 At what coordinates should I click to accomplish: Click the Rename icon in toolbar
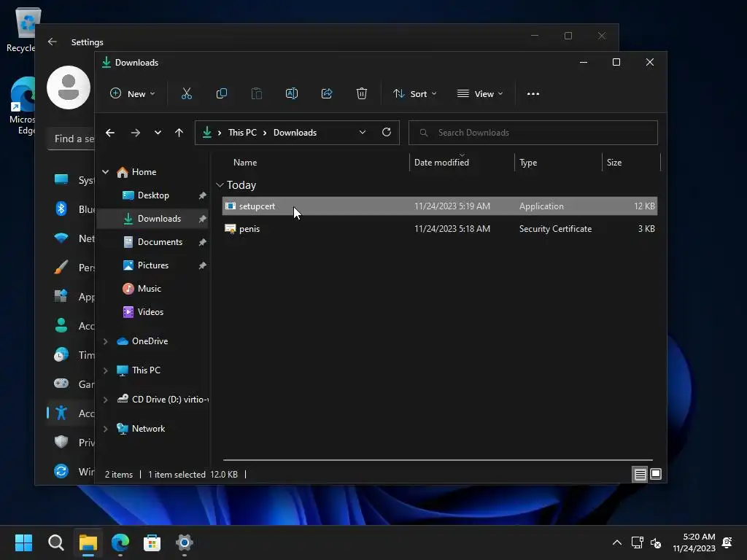click(292, 94)
